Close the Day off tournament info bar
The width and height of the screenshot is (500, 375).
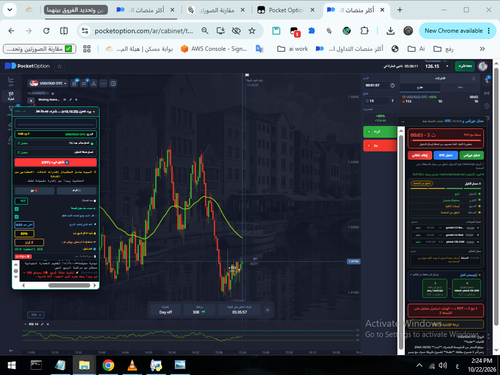[267, 310]
